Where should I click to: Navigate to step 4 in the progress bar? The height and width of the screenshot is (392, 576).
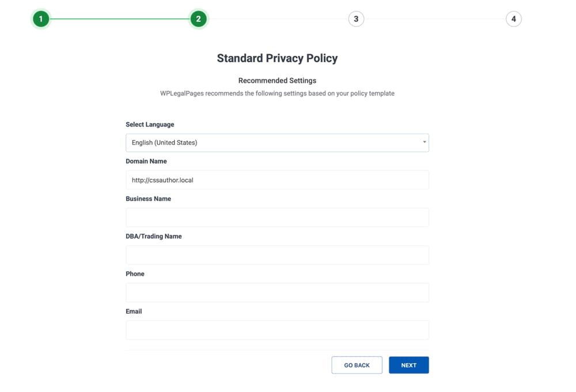tap(513, 18)
